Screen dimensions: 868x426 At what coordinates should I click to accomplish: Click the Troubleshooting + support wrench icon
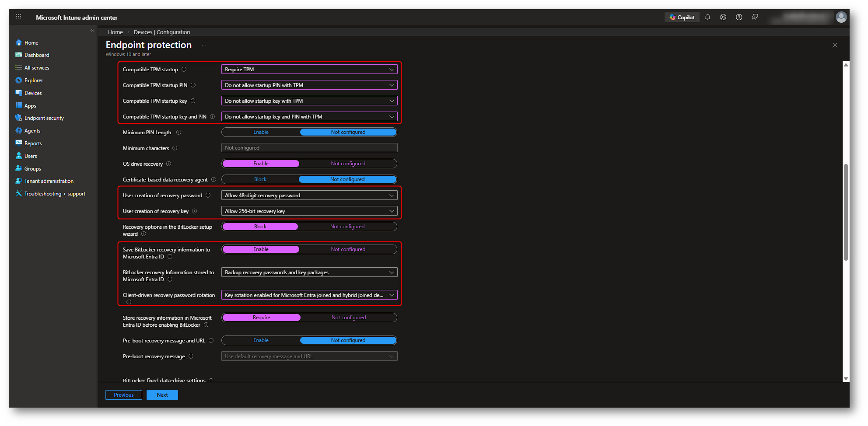click(x=19, y=193)
